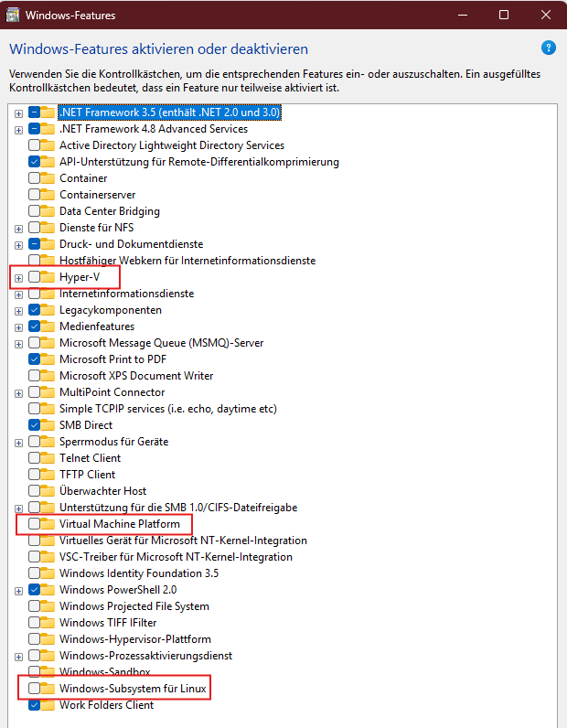Expand the Hyper-V tree node
This screenshot has width=567, height=728.
[x=18, y=278]
